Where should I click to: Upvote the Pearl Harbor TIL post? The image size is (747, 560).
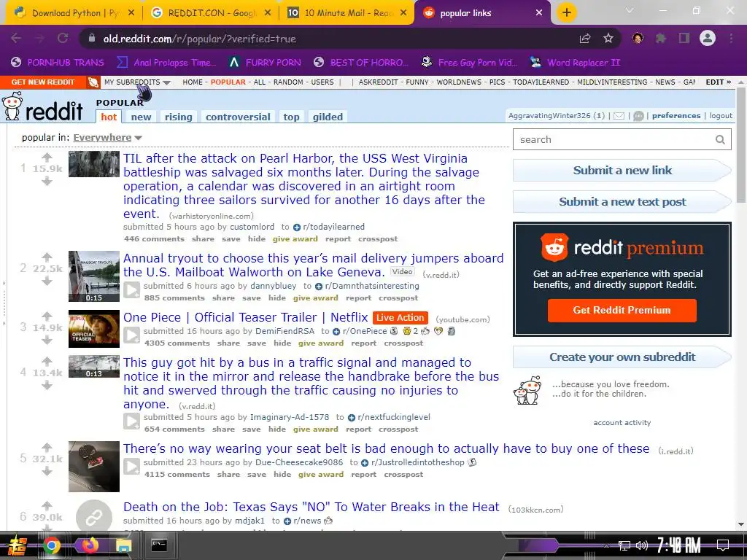coord(47,157)
